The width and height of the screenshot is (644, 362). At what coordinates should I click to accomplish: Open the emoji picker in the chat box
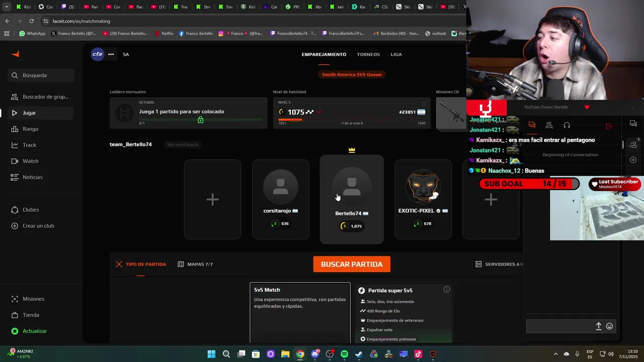click(609, 326)
